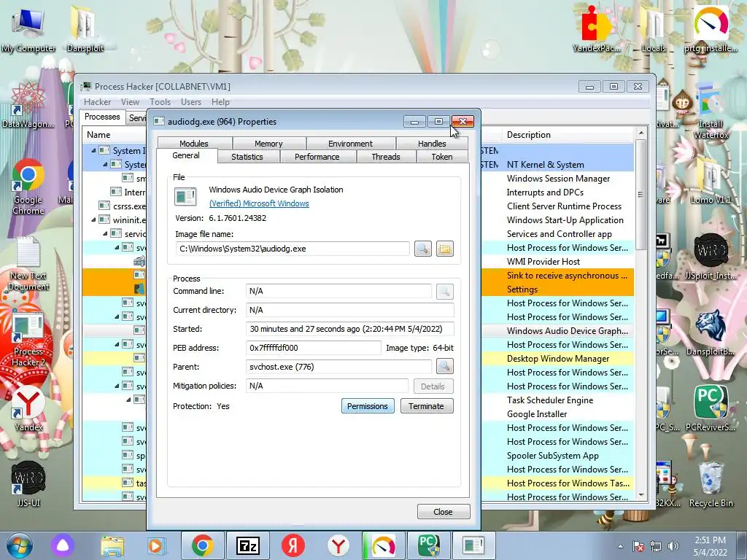Select the Desktop Window Manager row
The height and width of the screenshot is (560, 747).
558,359
